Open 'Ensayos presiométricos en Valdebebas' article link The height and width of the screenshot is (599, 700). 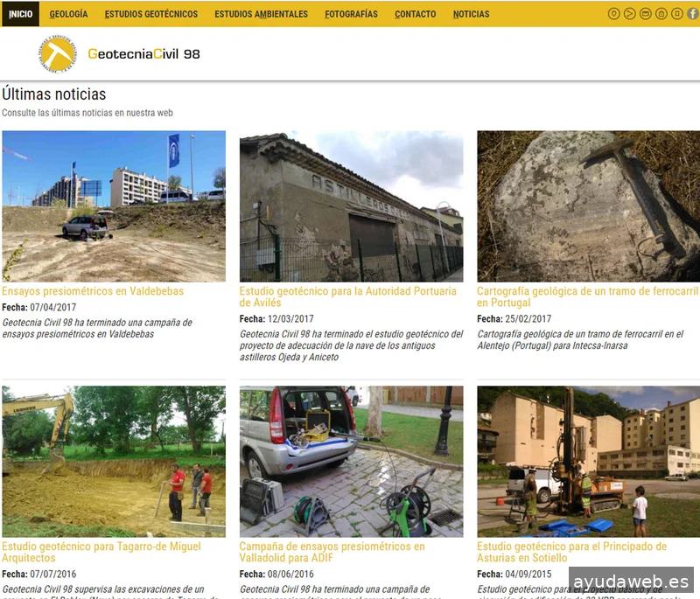93,291
